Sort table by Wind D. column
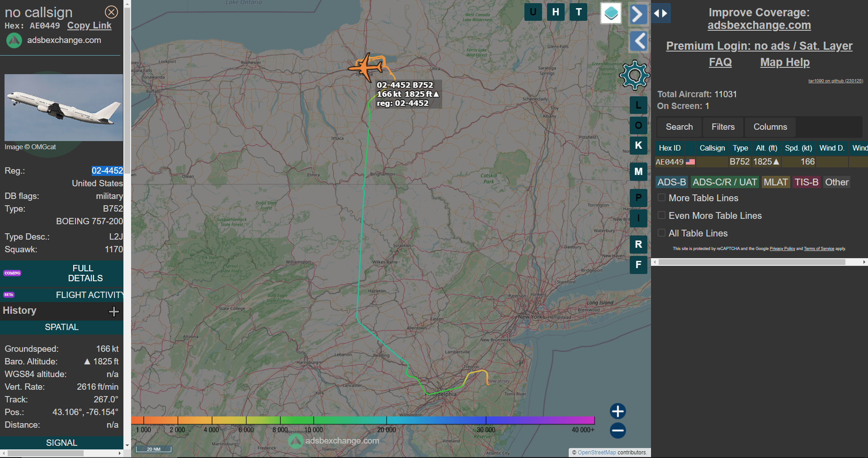The image size is (868, 458). click(x=832, y=148)
